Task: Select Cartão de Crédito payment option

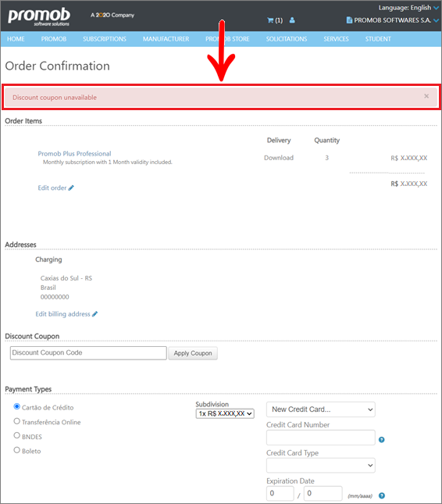Action: pos(17,406)
